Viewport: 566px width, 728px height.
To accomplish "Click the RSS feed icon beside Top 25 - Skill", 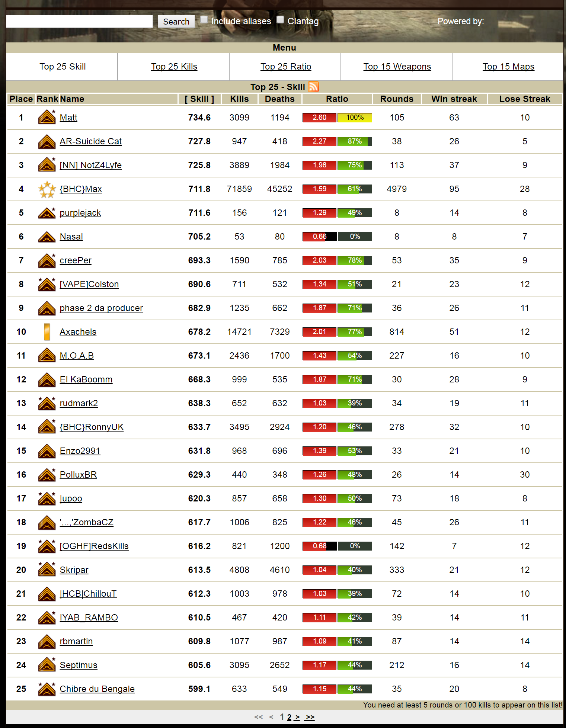I will pyautogui.click(x=313, y=87).
